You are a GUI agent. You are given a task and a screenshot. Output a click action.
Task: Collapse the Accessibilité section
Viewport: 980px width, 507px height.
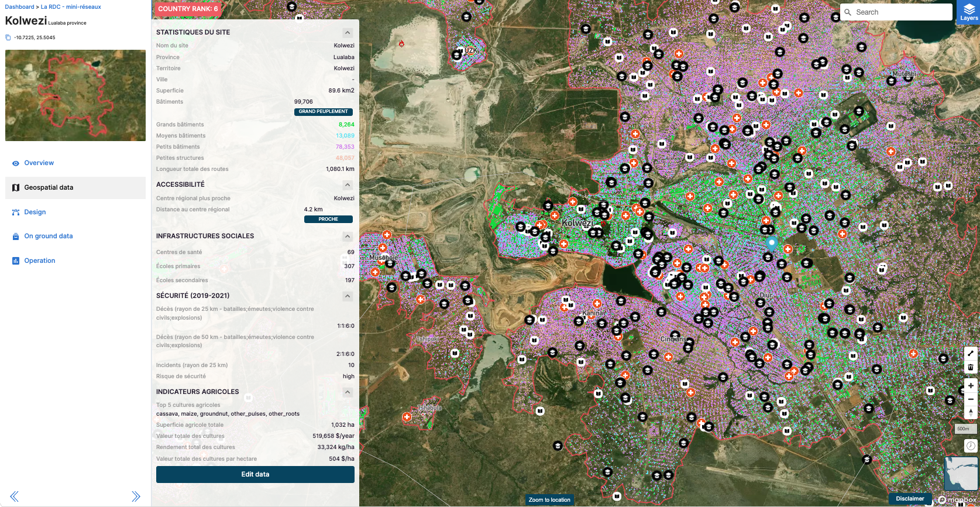(x=348, y=185)
